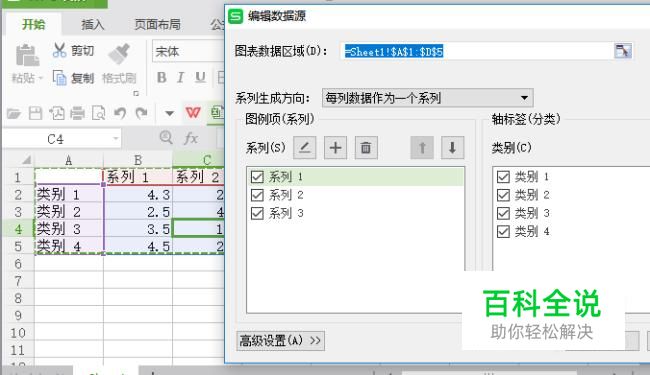Screen dimensions: 650x375
Task: Click the Export to PDF icon
Action: point(57,113)
